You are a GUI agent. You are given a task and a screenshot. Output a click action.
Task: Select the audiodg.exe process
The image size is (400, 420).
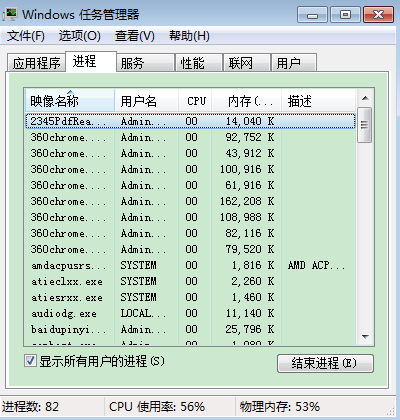click(x=190, y=313)
